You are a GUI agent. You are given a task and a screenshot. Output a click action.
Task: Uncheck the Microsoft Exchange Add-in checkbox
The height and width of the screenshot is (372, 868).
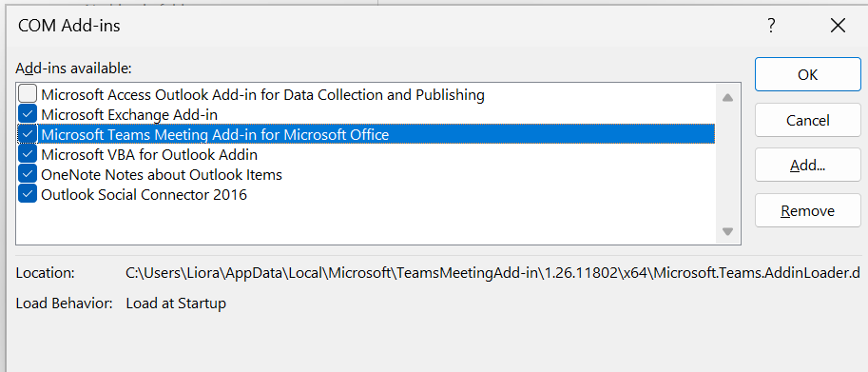pyautogui.click(x=28, y=114)
